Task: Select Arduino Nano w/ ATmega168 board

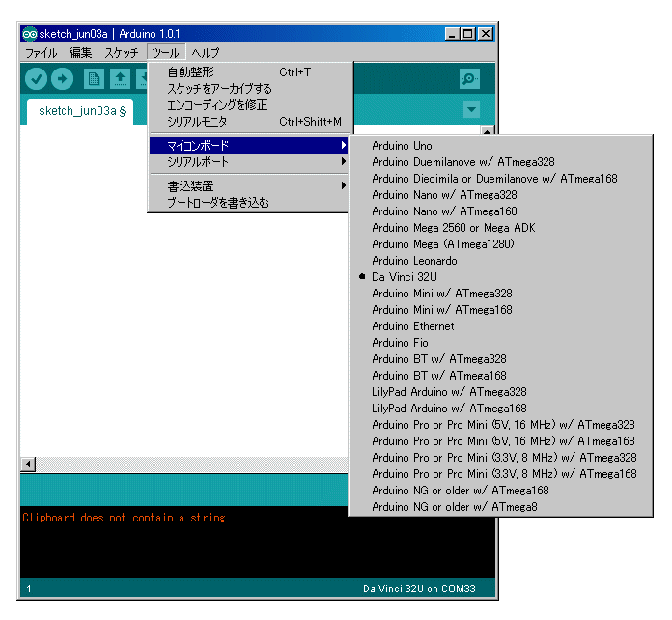Action: (x=500, y=211)
